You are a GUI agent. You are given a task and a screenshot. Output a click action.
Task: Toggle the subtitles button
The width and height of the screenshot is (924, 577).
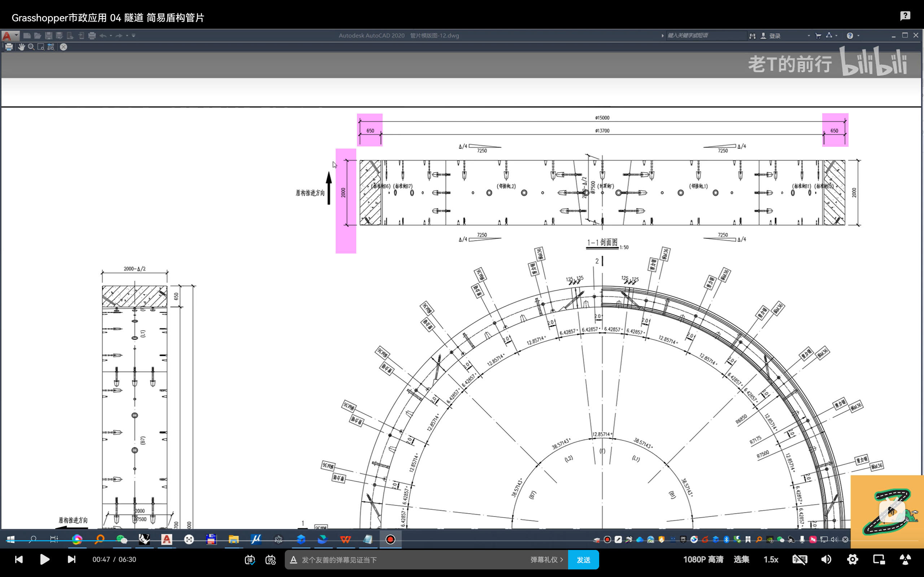(x=799, y=559)
